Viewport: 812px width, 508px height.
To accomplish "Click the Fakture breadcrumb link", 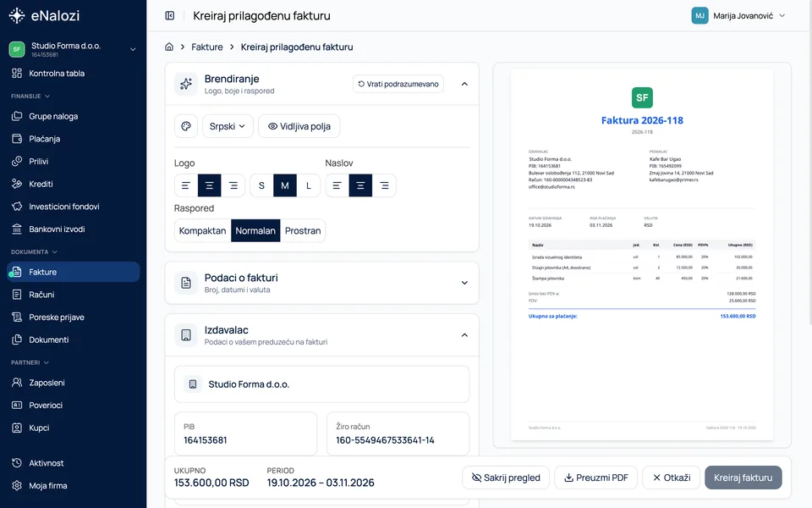I will pyautogui.click(x=207, y=47).
